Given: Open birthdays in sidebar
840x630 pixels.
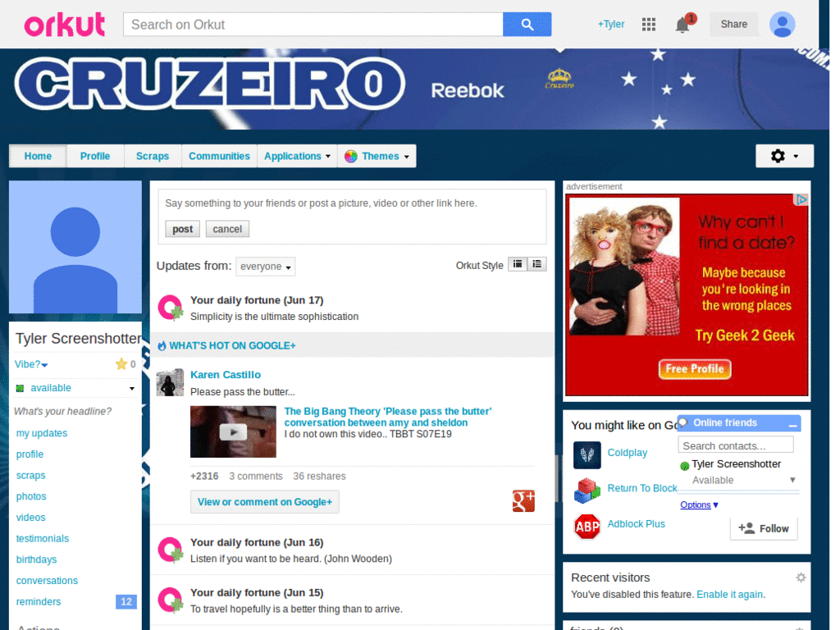Looking at the screenshot, I should point(36,559).
